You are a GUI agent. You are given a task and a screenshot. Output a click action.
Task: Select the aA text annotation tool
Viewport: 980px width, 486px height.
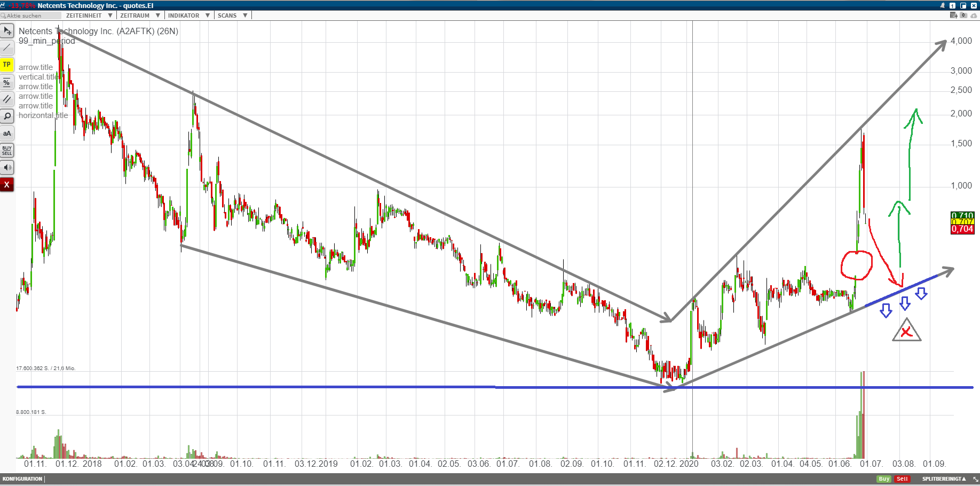pos(7,134)
